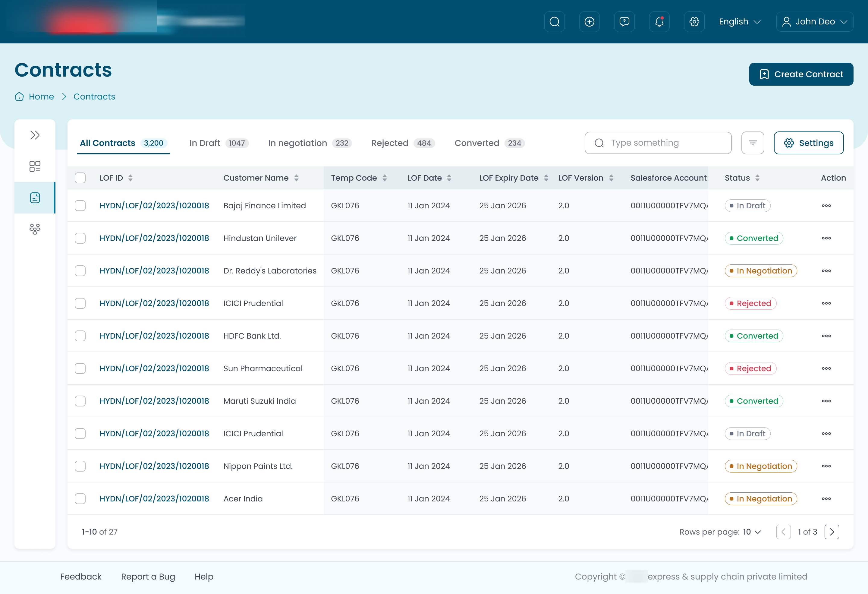This screenshot has width=868, height=594.
Task: Check the Hindustan Unilever row checkbox
Action: pyautogui.click(x=80, y=238)
